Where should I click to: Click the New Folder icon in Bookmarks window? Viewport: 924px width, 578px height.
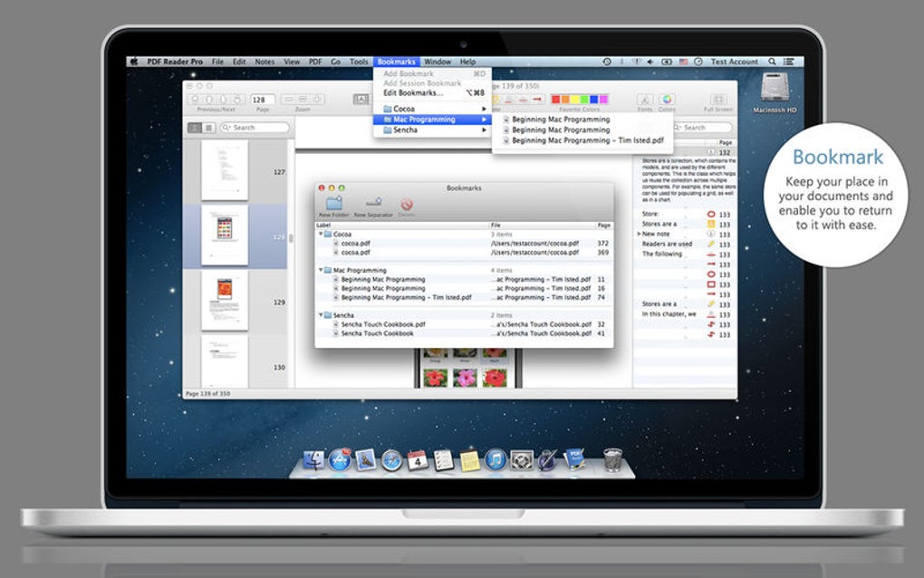(334, 204)
